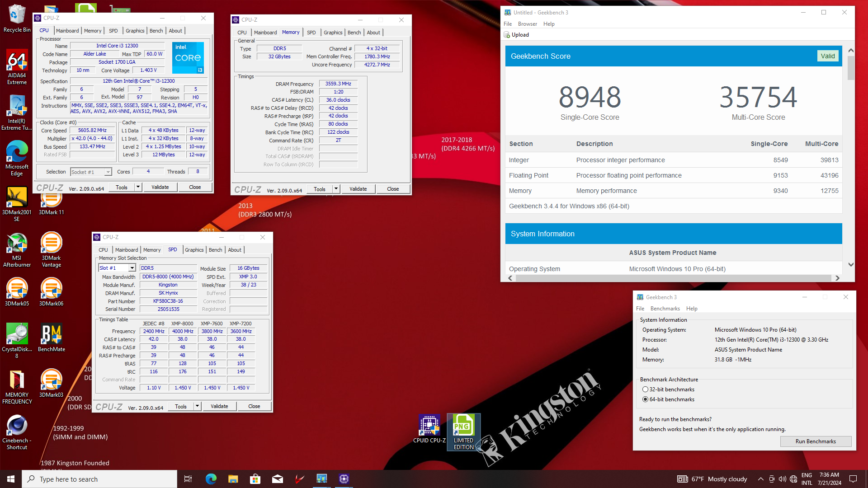Switch to CPU-Z taskbar icon
This screenshot has height=488, width=868.
point(344,479)
